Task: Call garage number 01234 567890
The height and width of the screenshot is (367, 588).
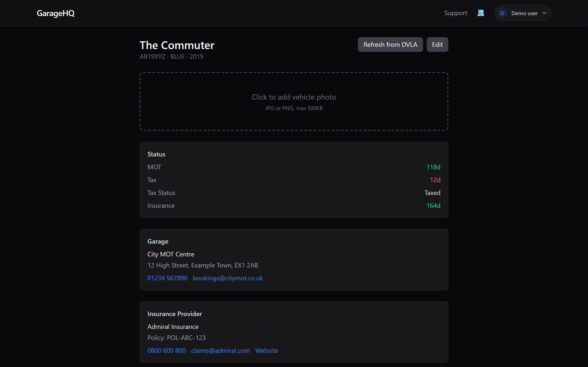Action: tap(167, 278)
